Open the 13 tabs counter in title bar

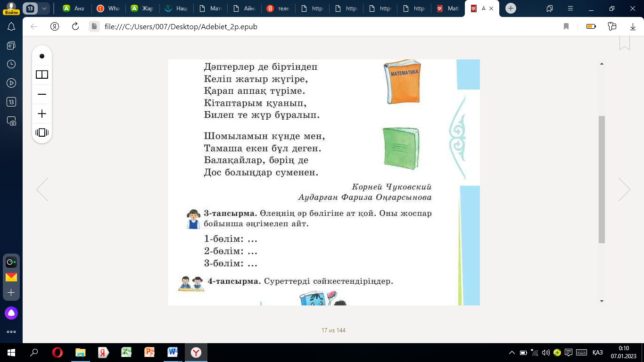pyautogui.click(x=30, y=8)
